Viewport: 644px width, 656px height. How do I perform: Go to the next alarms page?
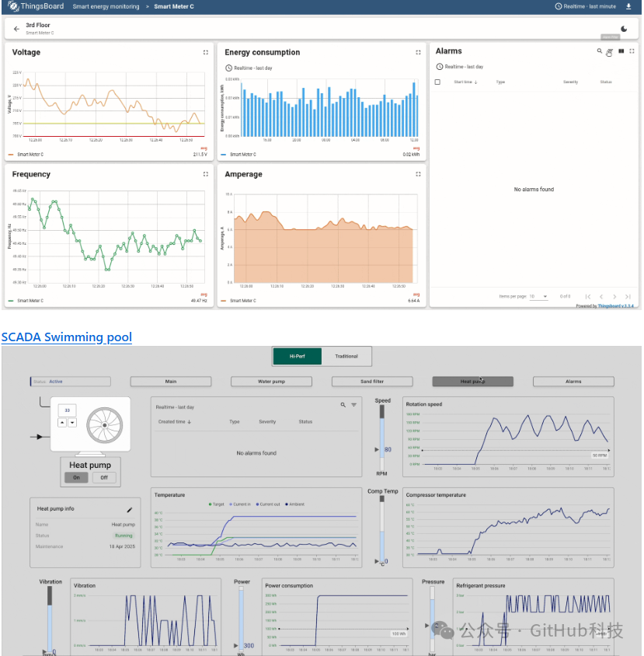point(614,296)
